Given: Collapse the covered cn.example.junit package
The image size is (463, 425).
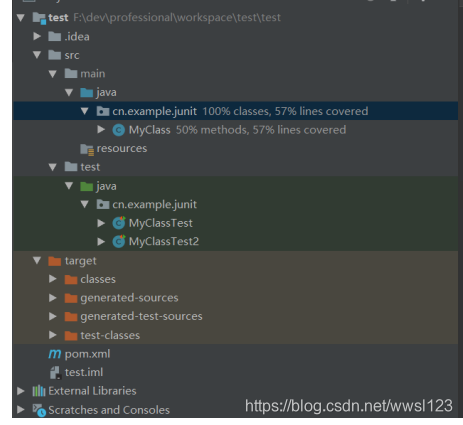Looking at the screenshot, I should tap(85, 111).
